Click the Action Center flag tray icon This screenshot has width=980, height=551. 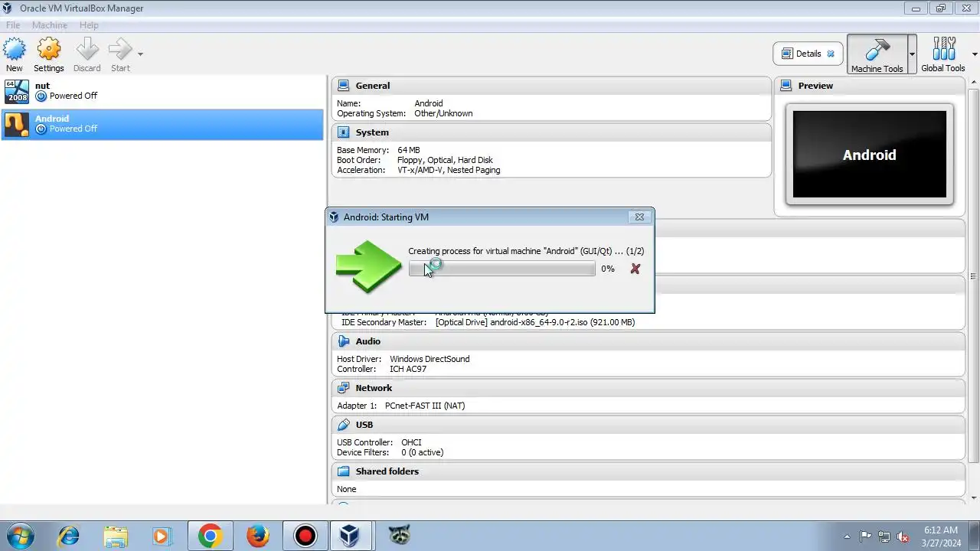coord(866,536)
